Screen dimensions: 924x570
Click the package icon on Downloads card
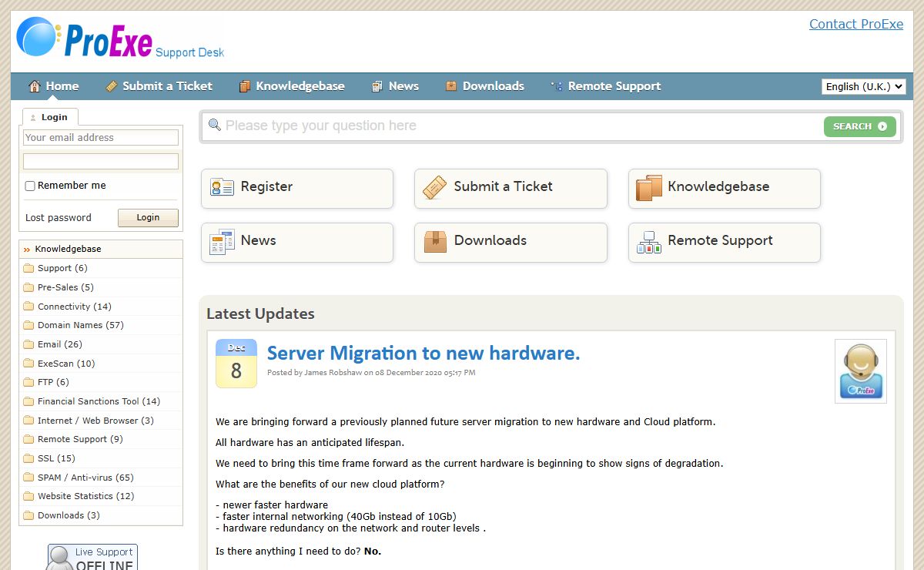click(435, 241)
